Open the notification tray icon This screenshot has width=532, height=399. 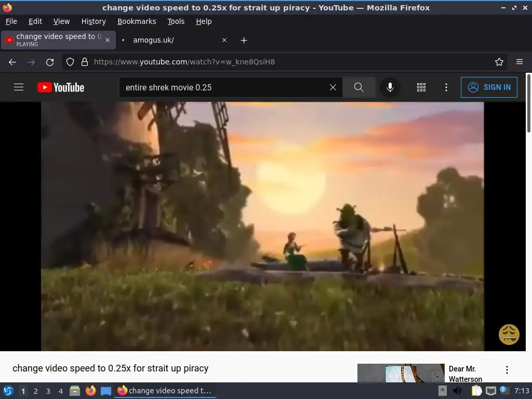click(504, 390)
